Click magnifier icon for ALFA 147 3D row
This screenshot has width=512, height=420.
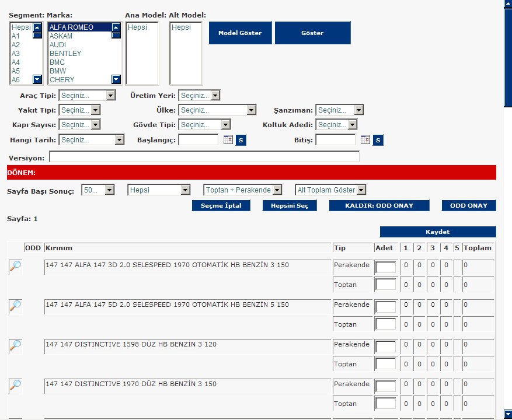15,267
